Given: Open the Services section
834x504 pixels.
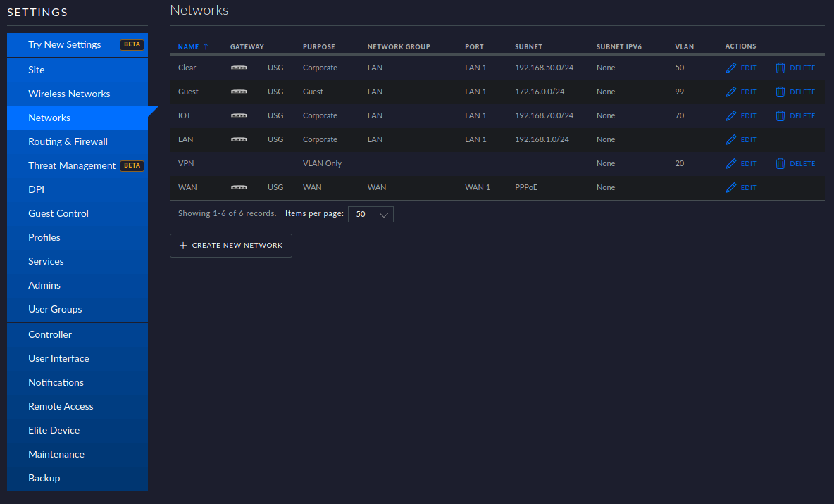Looking at the screenshot, I should click(x=77, y=261).
